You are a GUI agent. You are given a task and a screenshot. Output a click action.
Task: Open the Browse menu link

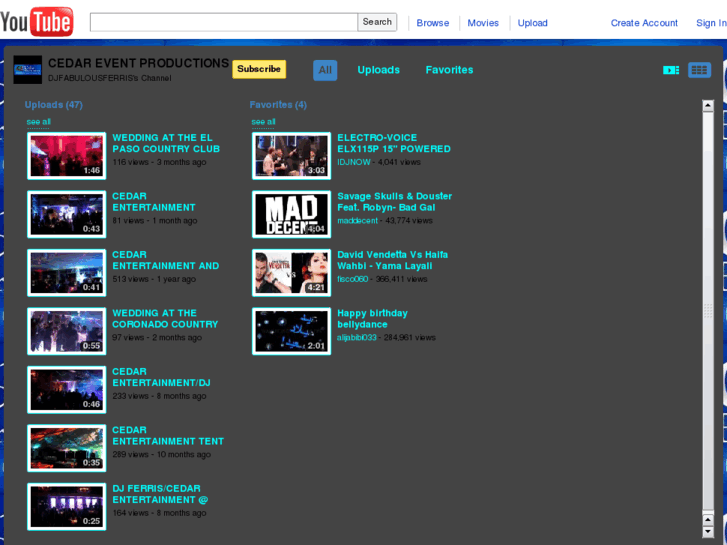[433, 23]
